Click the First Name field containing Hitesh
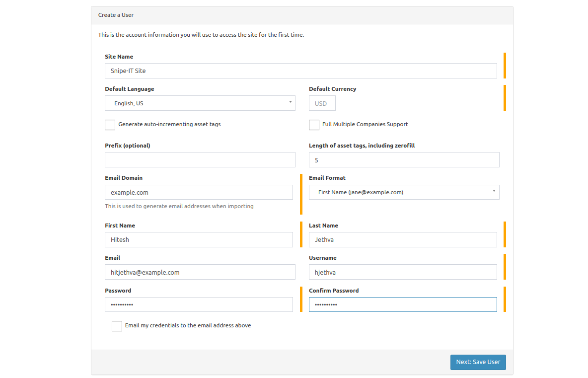 tap(199, 239)
